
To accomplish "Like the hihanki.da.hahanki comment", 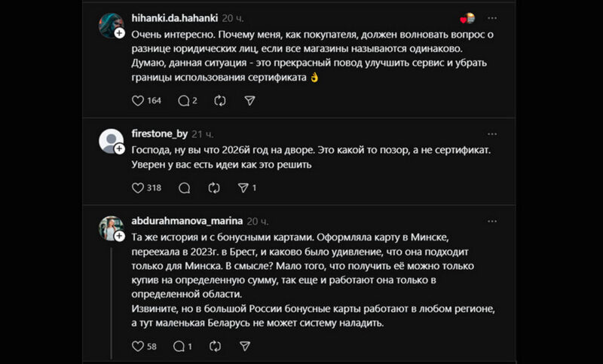I will tap(138, 100).
